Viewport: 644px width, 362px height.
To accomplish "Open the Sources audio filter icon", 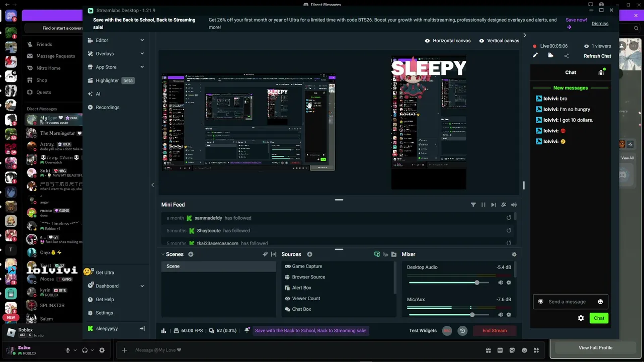I will pyautogui.click(x=385, y=254).
